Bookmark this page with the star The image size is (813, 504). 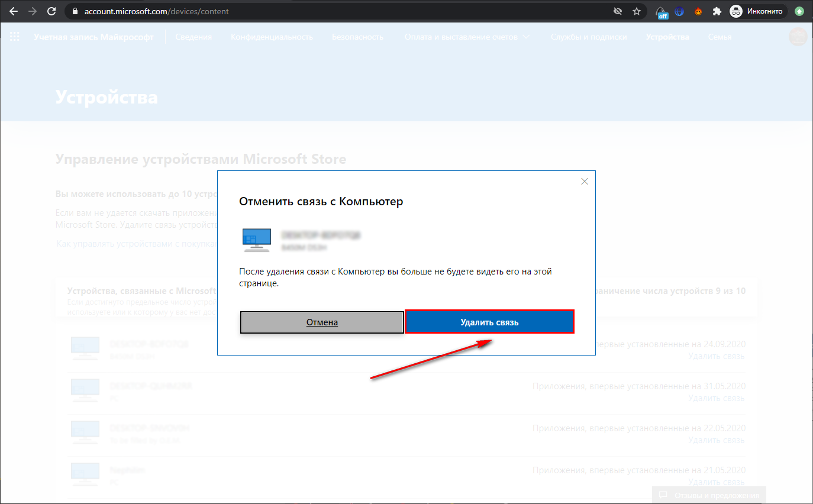point(637,11)
